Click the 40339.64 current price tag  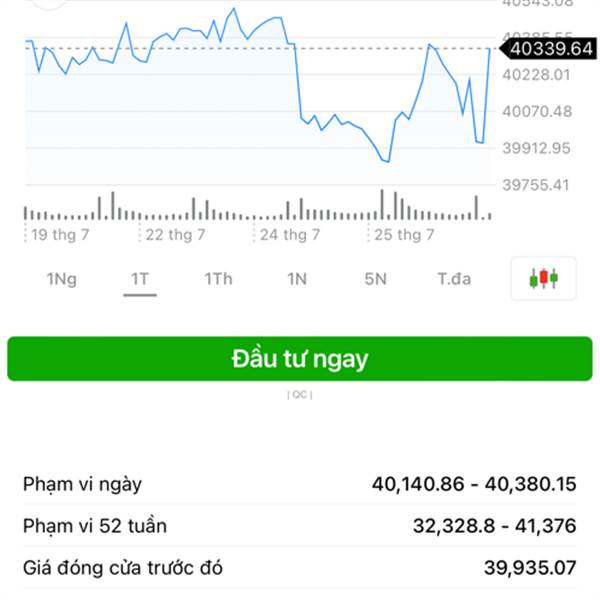click(x=549, y=49)
